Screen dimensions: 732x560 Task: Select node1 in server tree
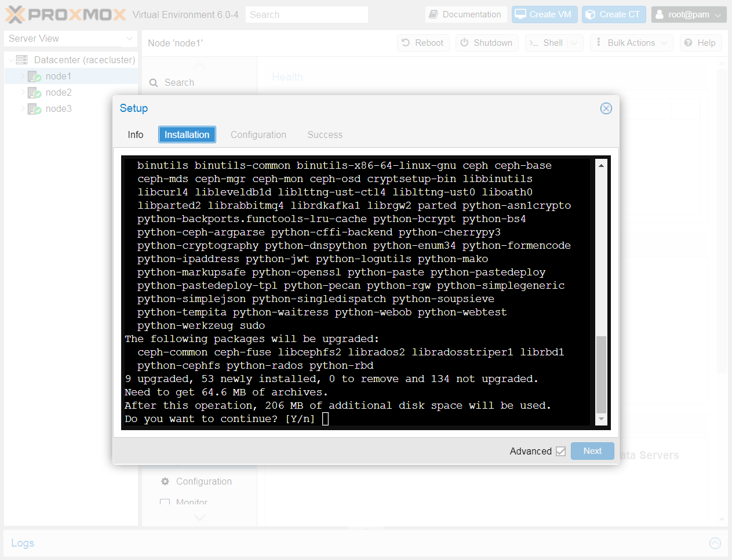[x=59, y=76]
